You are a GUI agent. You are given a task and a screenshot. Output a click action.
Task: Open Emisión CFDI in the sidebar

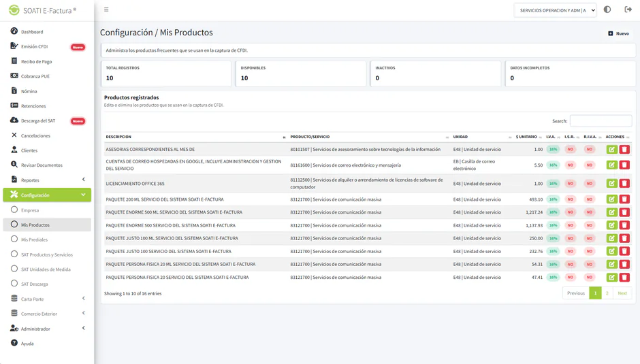tap(34, 46)
